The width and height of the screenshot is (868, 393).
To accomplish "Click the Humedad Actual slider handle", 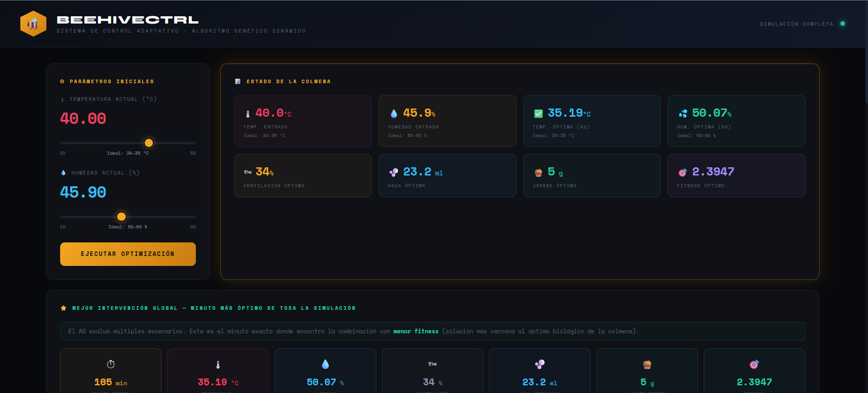I will pyautogui.click(x=121, y=217).
